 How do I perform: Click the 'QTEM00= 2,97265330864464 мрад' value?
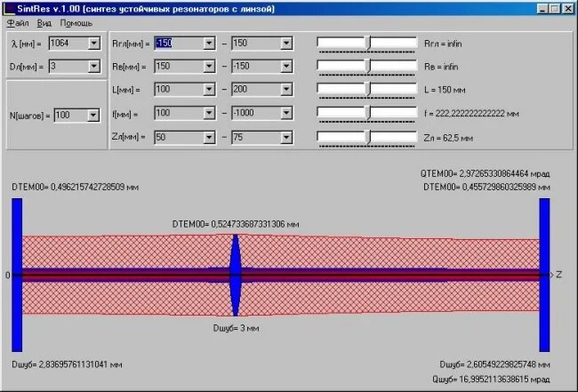coord(486,173)
